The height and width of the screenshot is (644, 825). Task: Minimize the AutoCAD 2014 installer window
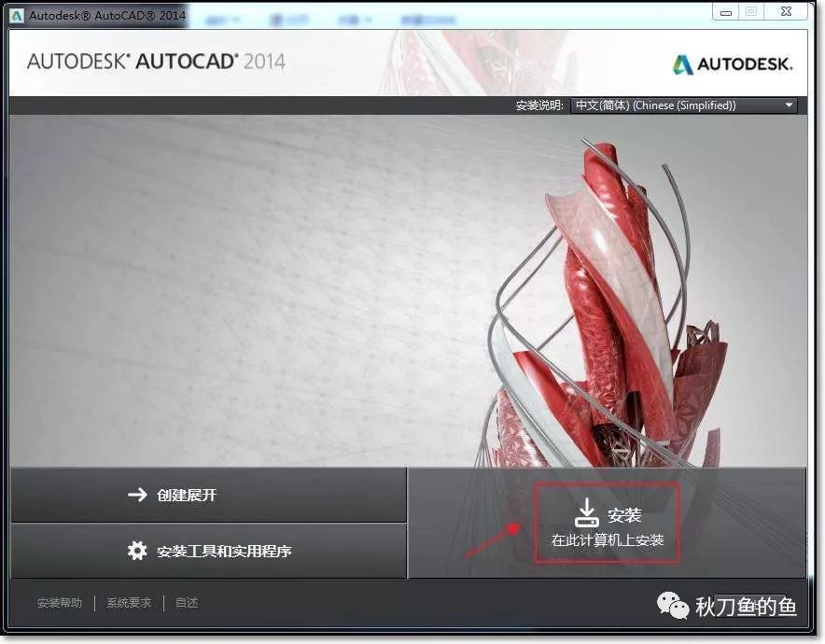pos(726,12)
